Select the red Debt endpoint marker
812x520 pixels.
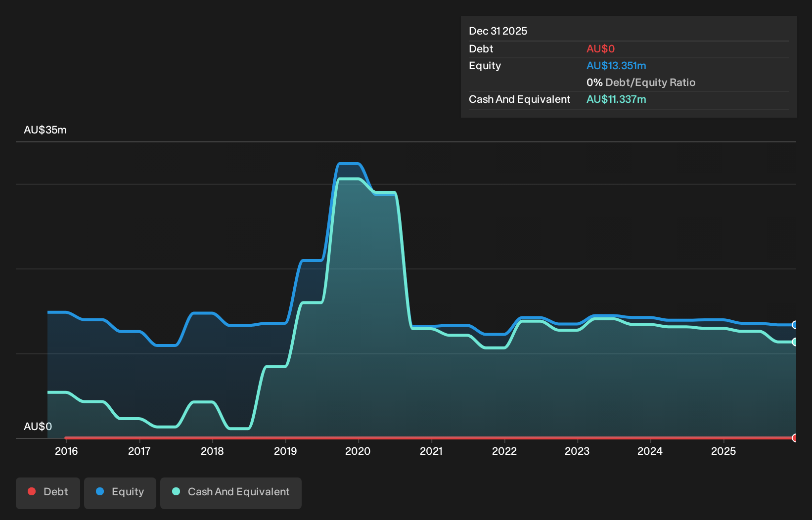(x=795, y=438)
